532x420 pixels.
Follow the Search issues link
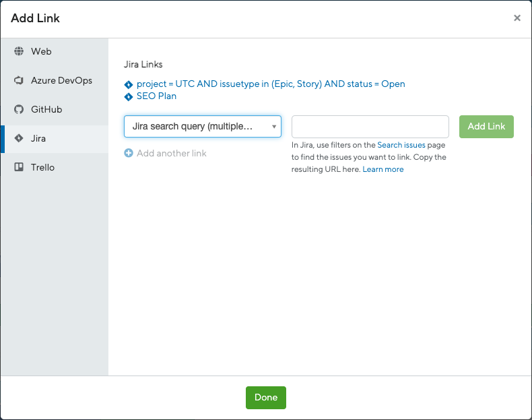point(401,145)
